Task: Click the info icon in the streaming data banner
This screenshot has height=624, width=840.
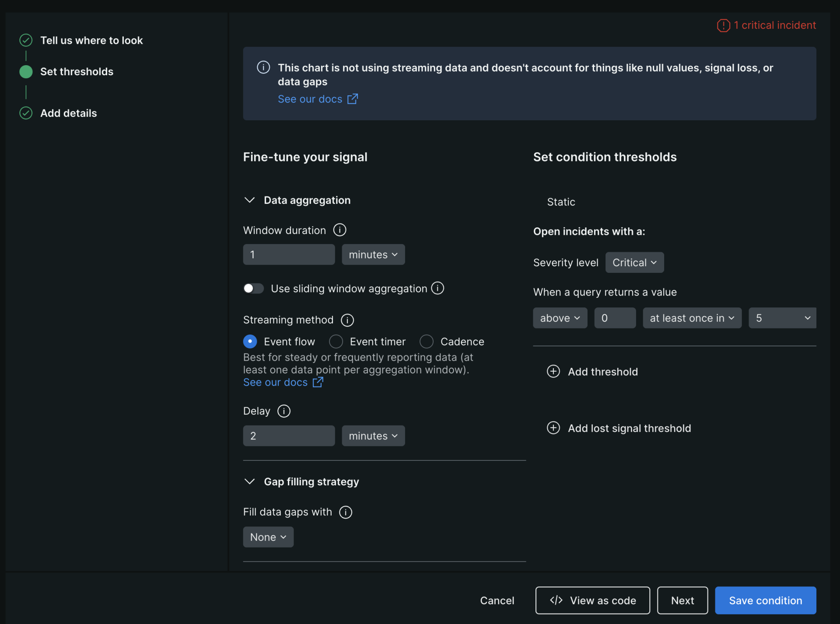Action: [263, 67]
